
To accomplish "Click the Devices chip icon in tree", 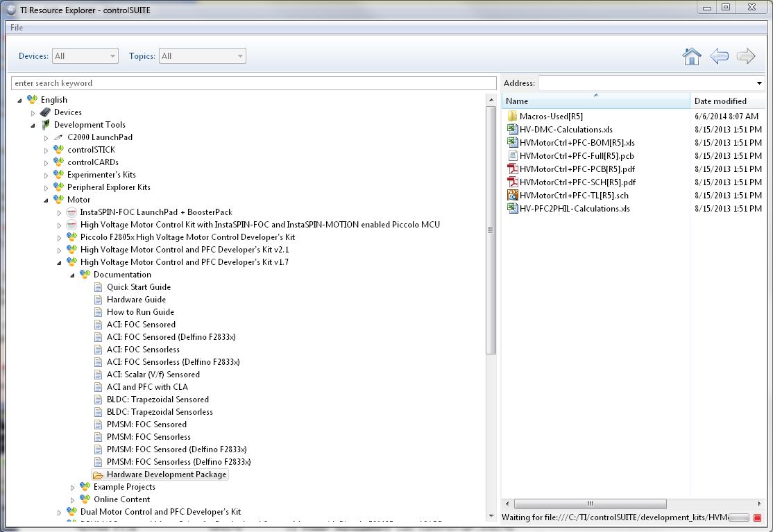I will (45, 112).
